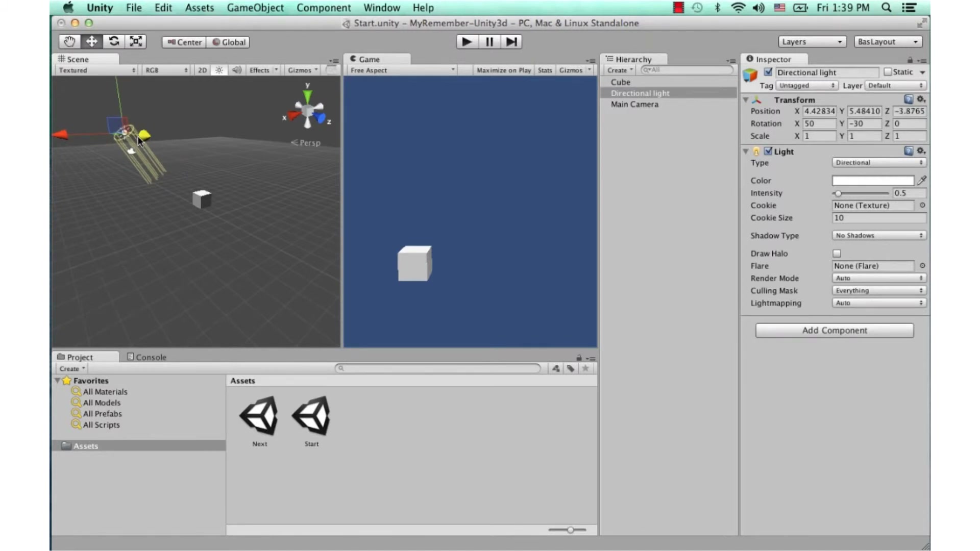The image size is (980, 551).
Task: Collapse the Transform component
Action: click(x=746, y=100)
